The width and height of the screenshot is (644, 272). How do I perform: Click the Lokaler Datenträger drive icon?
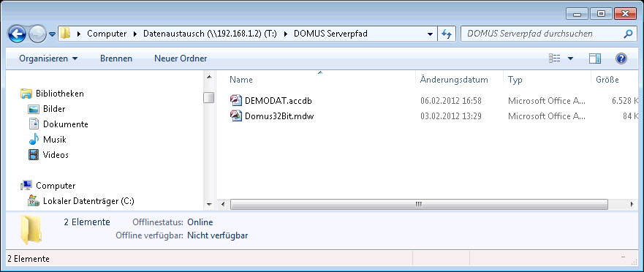[x=34, y=201]
